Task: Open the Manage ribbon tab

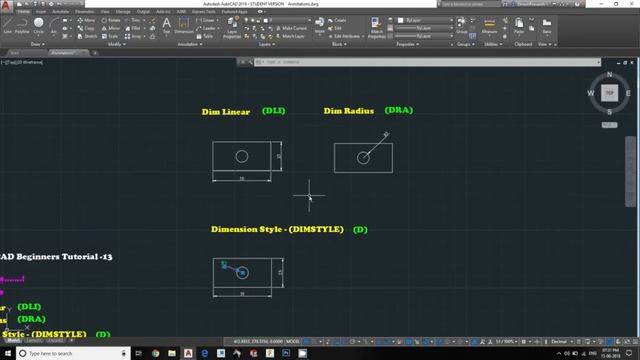Action: point(123,12)
